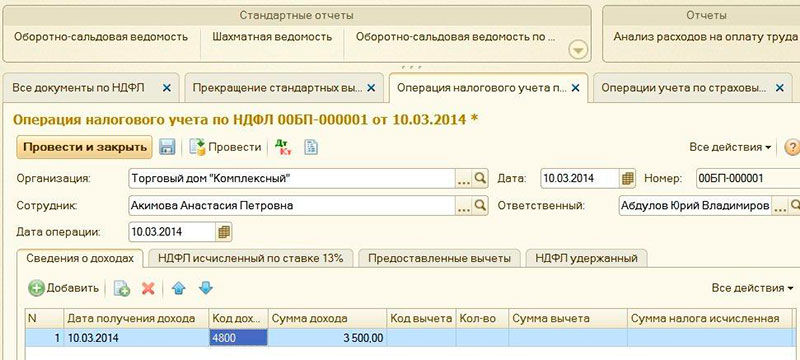800x360 pixels.
Task: Open calendar picker for Дата field
Action: (628, 178)
